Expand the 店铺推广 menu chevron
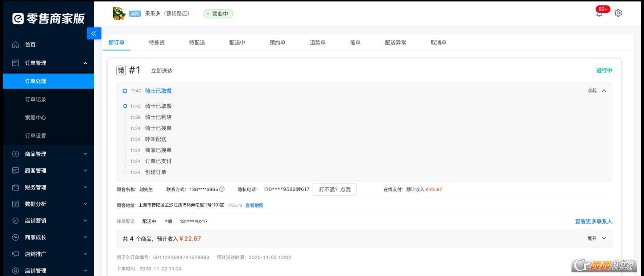This screenshot has height=276, width=644. [x=86, y=254]
